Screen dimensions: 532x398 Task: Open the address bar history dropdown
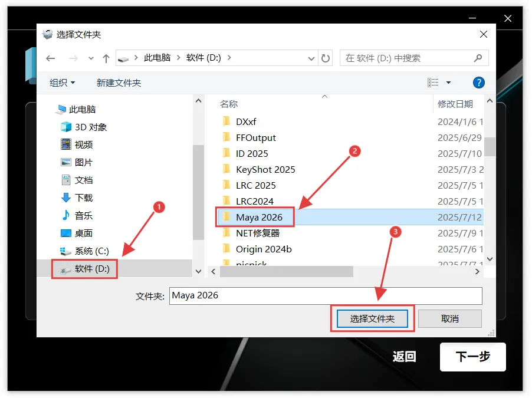point(311,58)
